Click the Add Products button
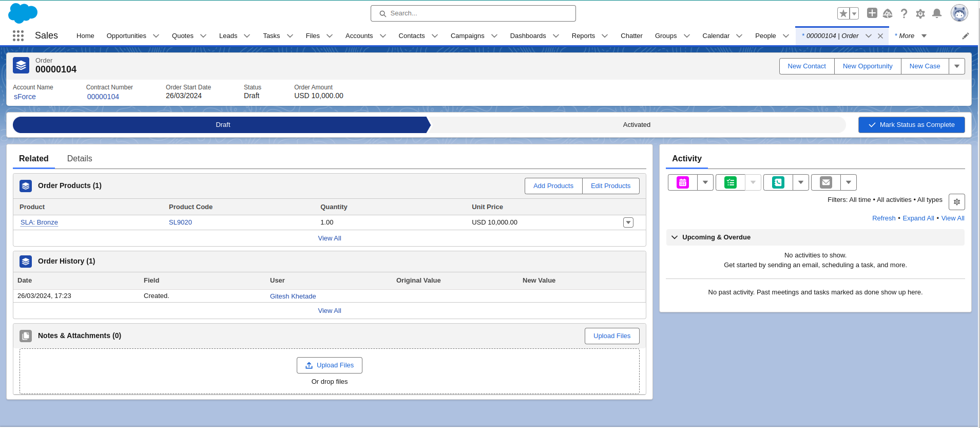Screen dimensions: 980x428 (553, 186)
